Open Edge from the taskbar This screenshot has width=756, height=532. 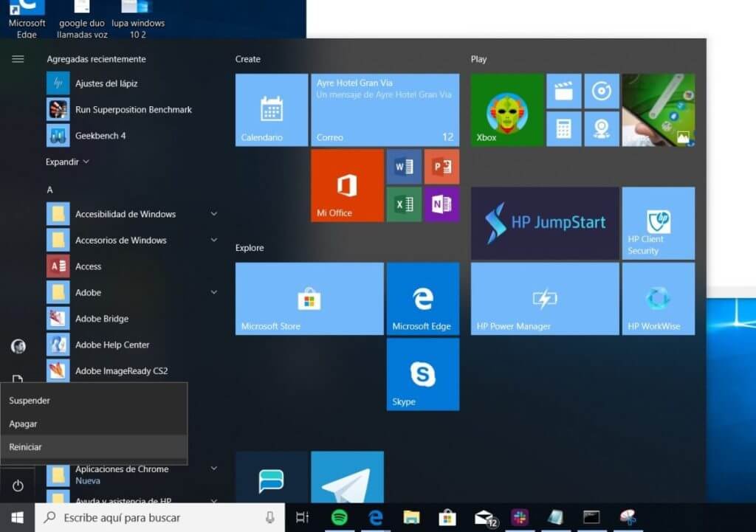[376, 517]
